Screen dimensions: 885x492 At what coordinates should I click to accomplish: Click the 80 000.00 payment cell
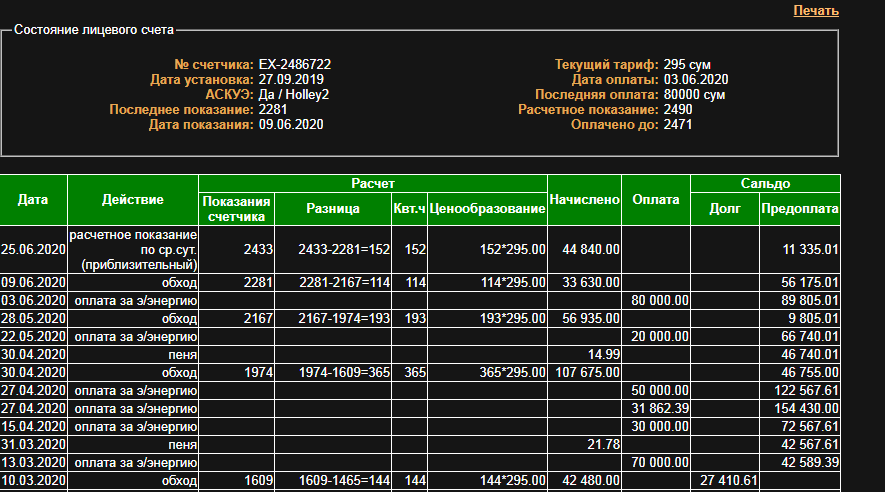pyautogui.click(x=655, y=299)
